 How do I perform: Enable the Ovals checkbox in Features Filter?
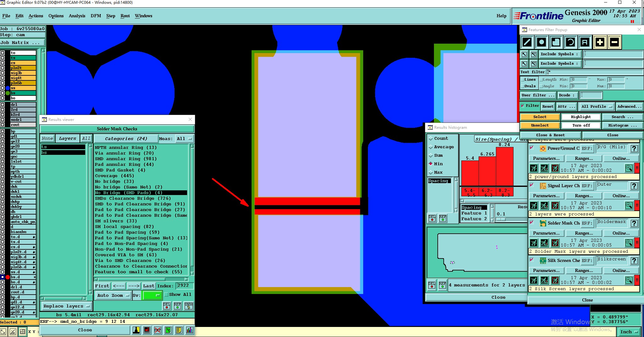pyautogui.click(x=522, y=86)
